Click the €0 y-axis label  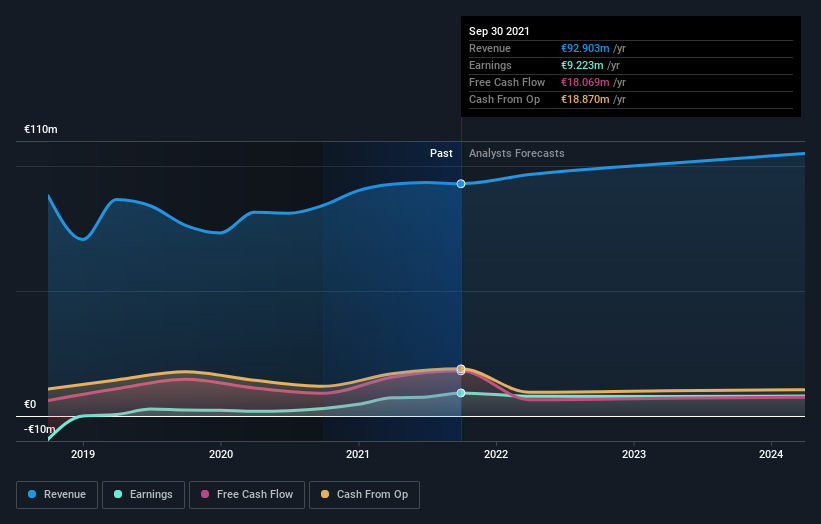click(30, 404)
